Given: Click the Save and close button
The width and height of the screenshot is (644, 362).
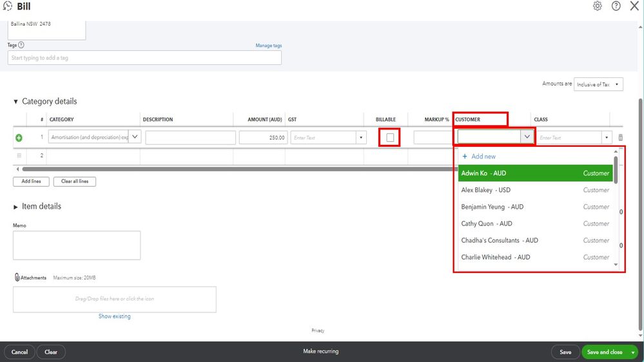Looking at the screenshot, I should click(x=605, y=352).
